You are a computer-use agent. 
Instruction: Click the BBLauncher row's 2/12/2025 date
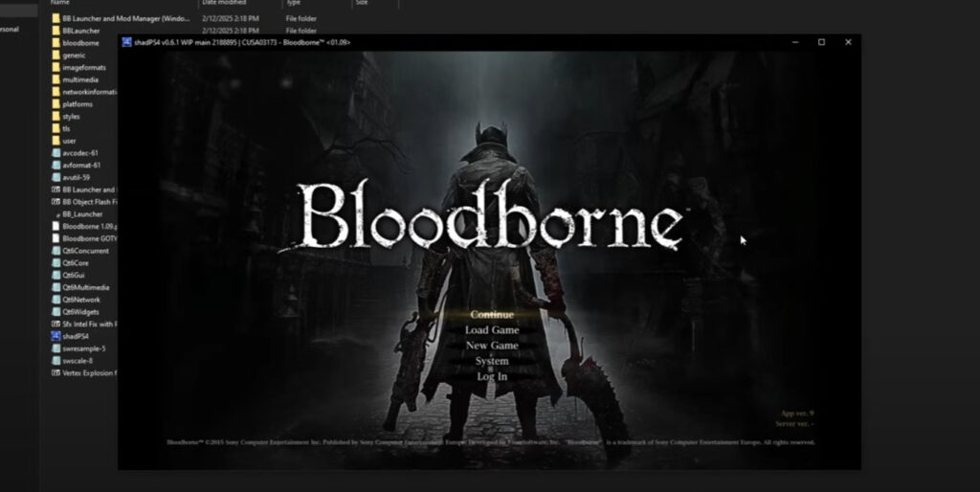coord(230,31)
